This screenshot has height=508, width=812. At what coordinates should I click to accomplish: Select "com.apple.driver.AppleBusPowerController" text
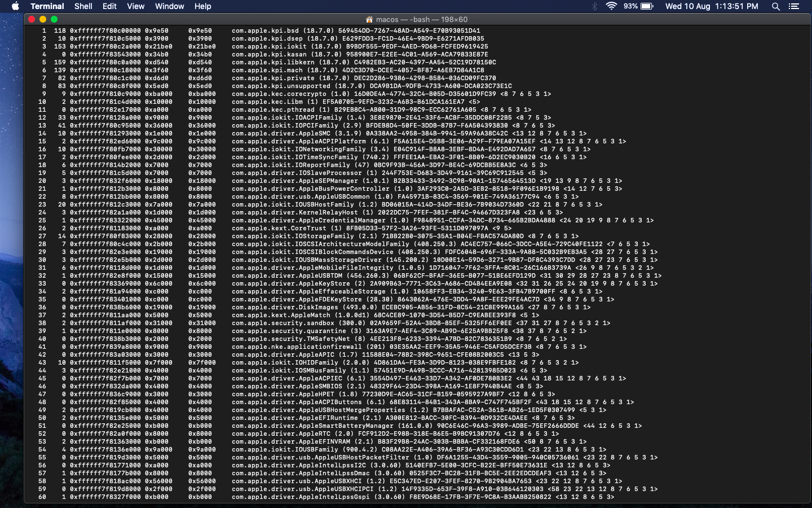pyautogui.click(x=311, y=189)
